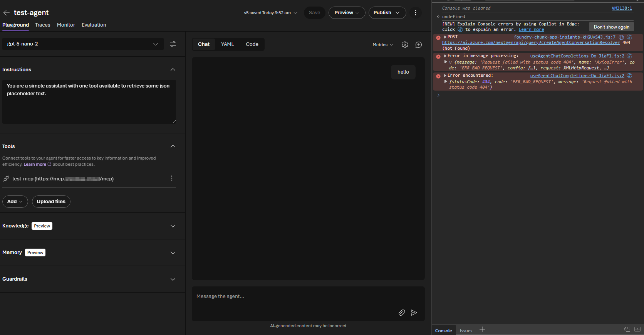Click the console prompt input line

coord(539,95)
